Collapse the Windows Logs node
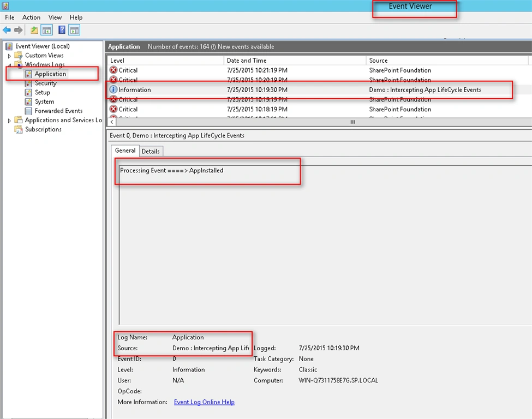This screenshot has height=419, width=532. coord(9,65)
